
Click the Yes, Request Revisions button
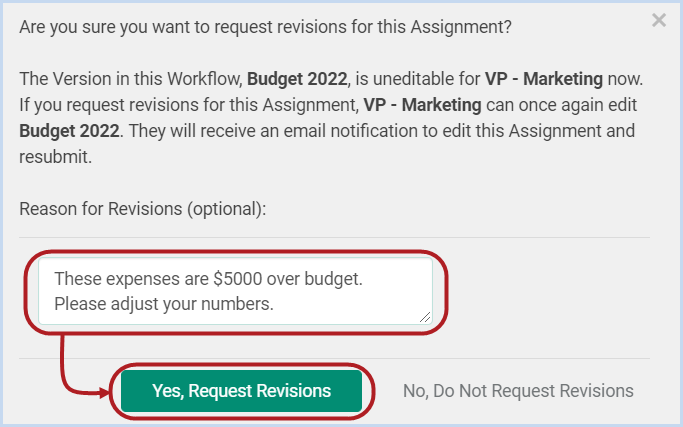pyautogui.click(x=241, y=391)
